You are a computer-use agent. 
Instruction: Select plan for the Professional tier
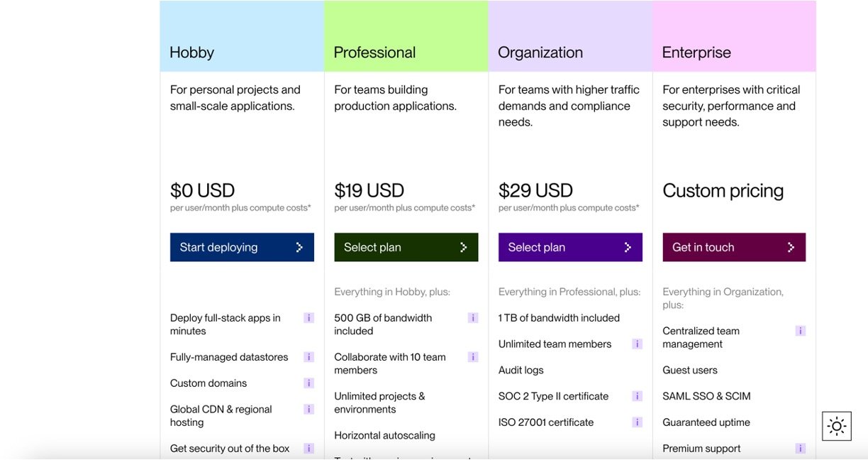[x=406, y=248]
